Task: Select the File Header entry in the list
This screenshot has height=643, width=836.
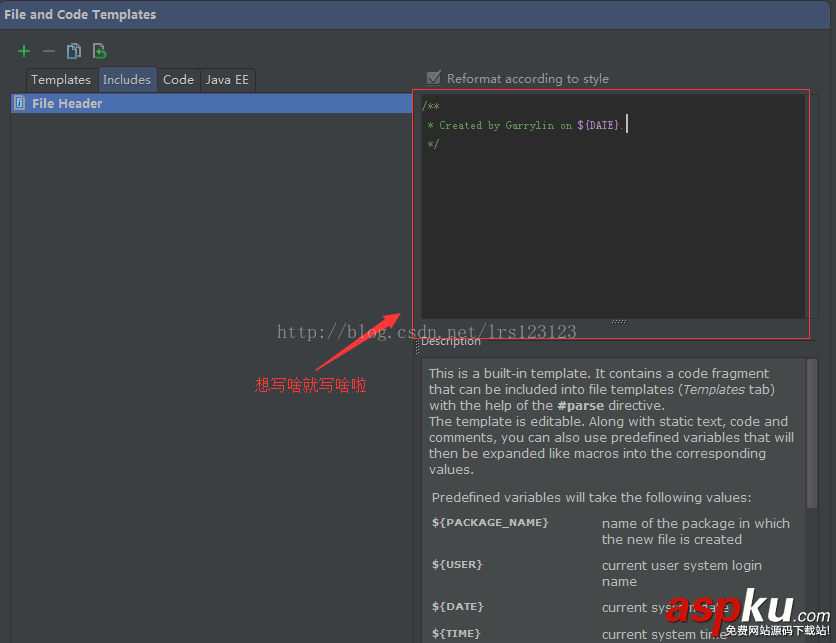Action: click(x=67, y=103)
